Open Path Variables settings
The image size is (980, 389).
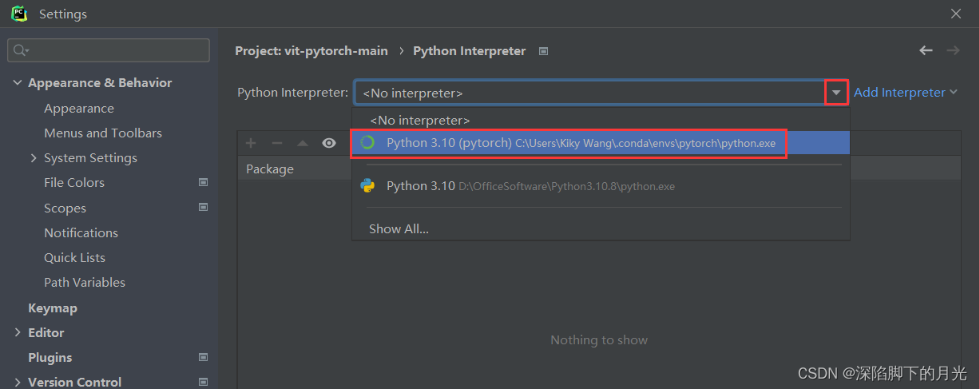(85, 283)
